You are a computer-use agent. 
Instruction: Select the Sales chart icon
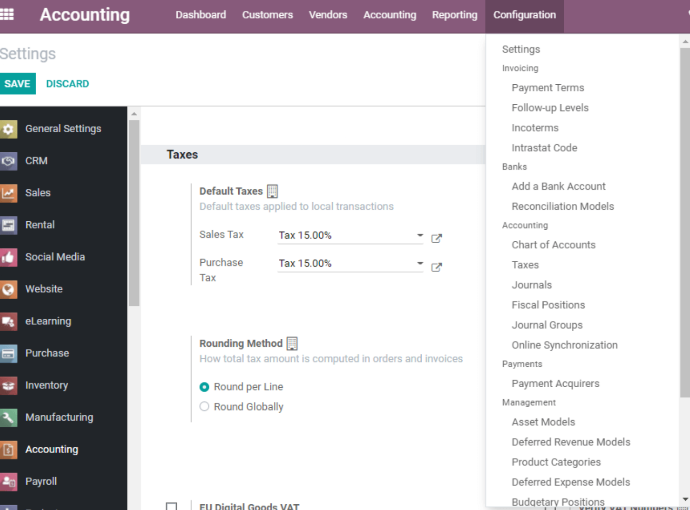pyautogui.click(x=8, y=193)
